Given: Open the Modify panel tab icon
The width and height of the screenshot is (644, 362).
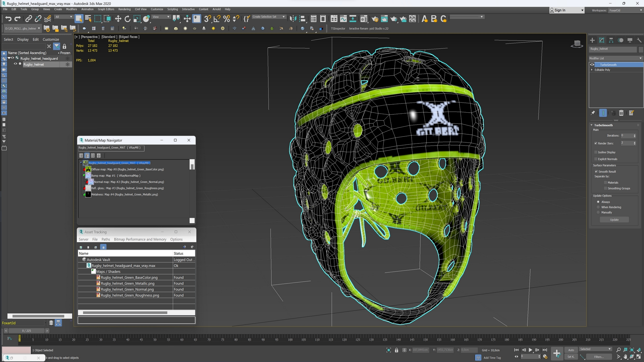Looking at the screenshot, I should pyautogui.click(x=602, y=40).
